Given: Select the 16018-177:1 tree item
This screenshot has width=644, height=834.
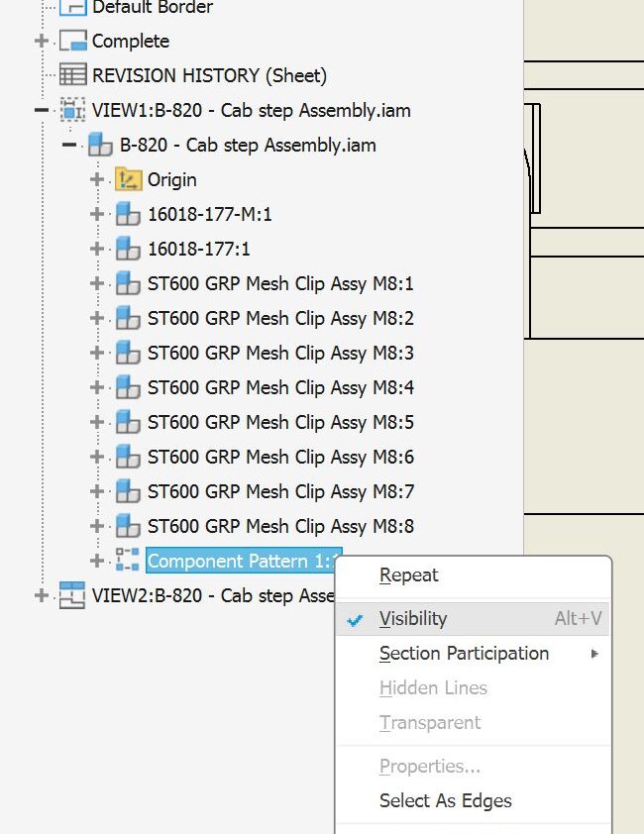Looking at the screenshot, I should click(198, 249).
